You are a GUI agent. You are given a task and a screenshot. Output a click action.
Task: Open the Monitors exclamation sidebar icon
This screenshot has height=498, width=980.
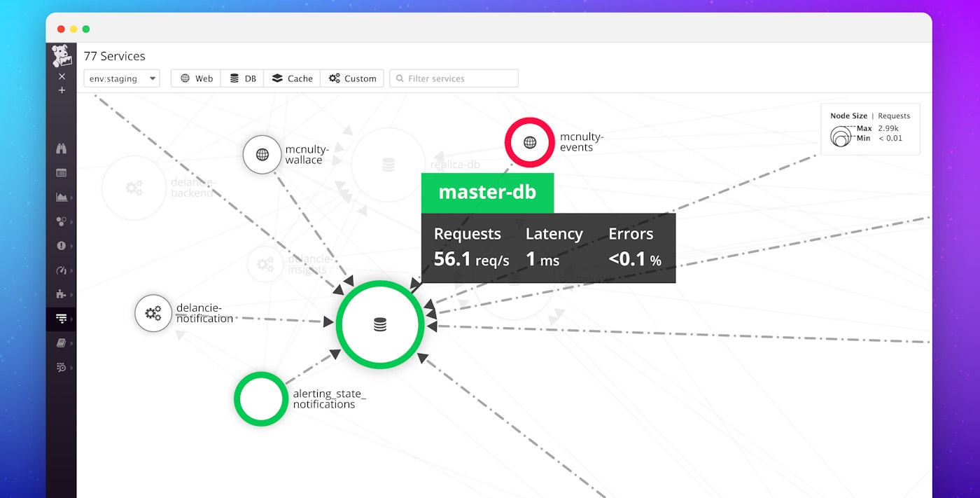tap(62, 246)
